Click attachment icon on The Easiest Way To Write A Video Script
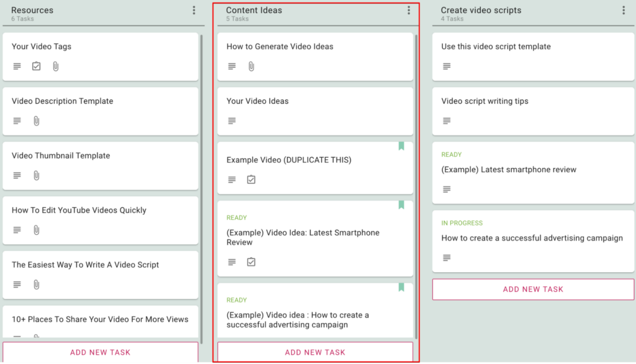This screenshot has height=364, width=636. (37, 284)
